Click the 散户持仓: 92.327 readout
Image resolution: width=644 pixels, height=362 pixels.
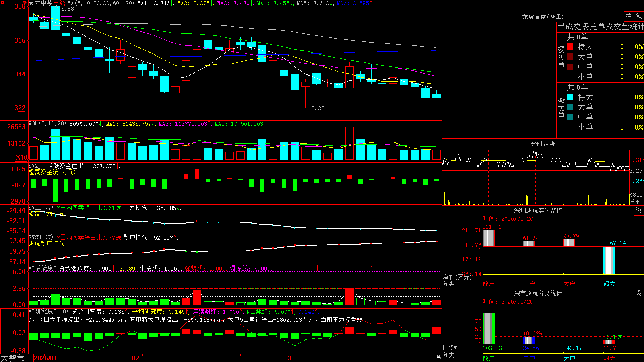(150, 238)
